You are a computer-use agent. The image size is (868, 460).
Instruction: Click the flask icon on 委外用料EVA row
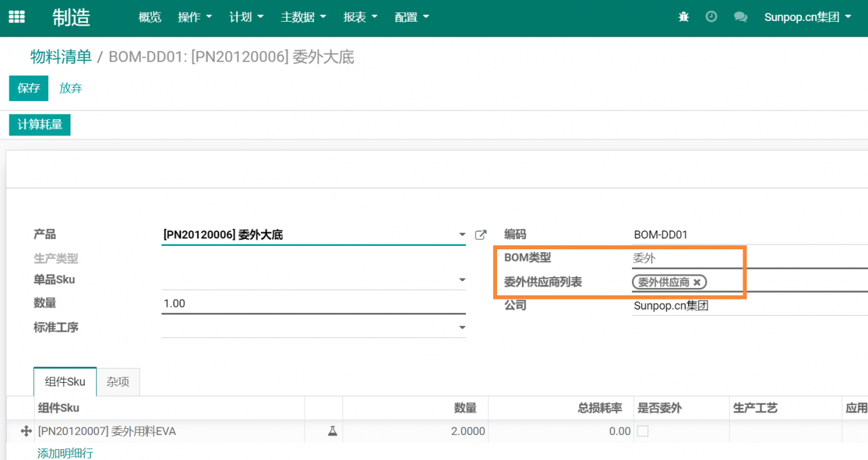332,431
